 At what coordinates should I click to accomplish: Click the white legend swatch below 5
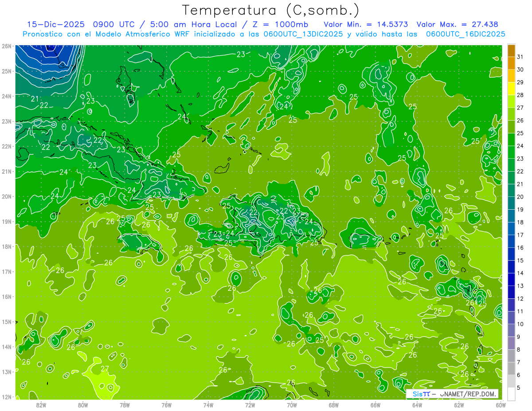[511, 394]
